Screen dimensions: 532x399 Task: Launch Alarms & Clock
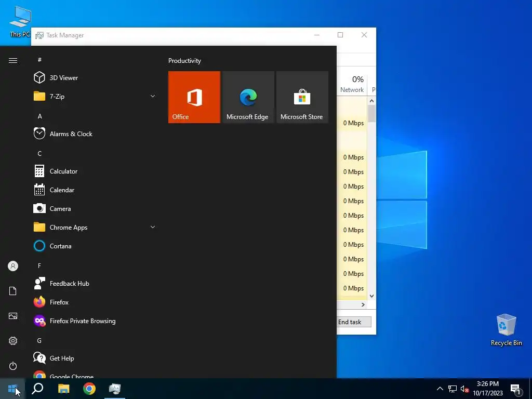coord(95,134)
